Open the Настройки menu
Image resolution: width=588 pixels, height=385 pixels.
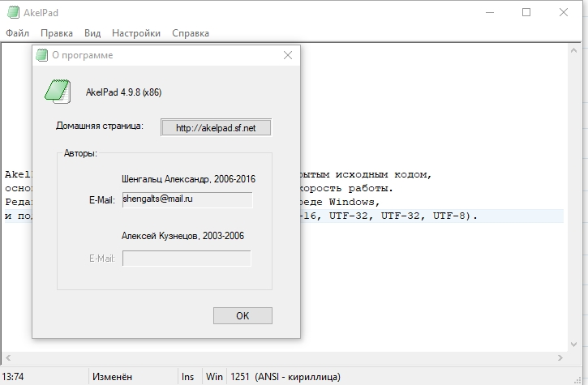(136, 33)
